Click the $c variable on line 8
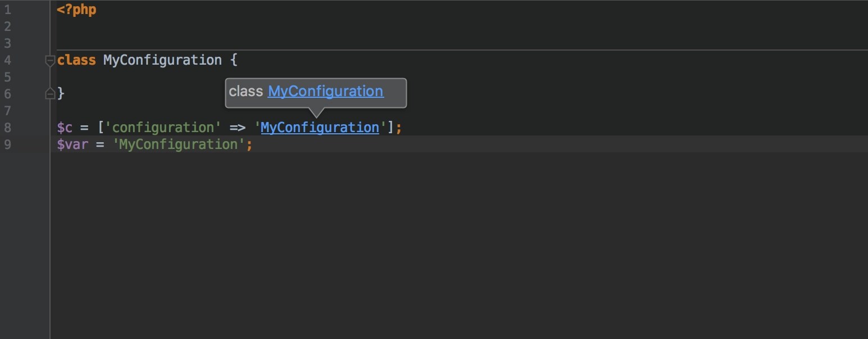This screenshot has height=339, width=868. [x=65, y=128]
